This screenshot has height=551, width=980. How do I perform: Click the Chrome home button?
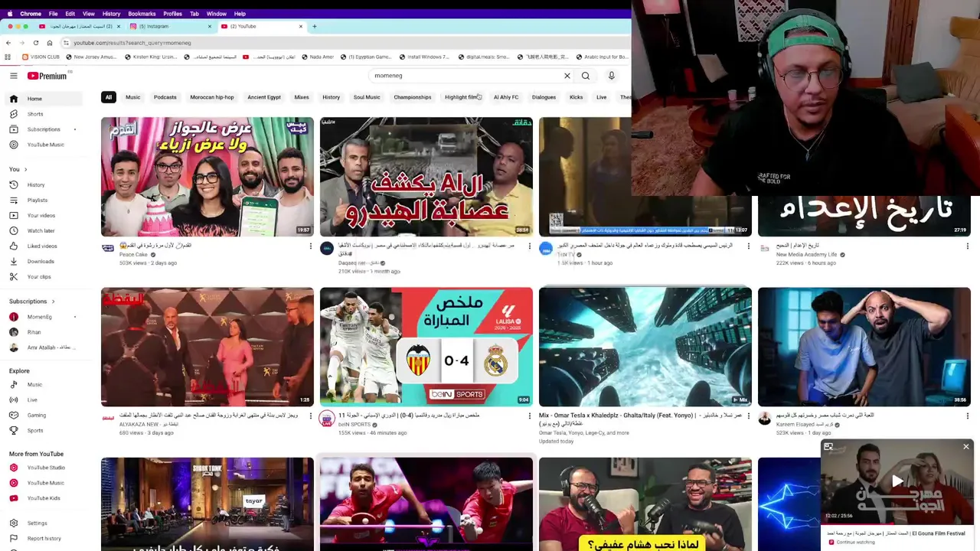point(50,43)
